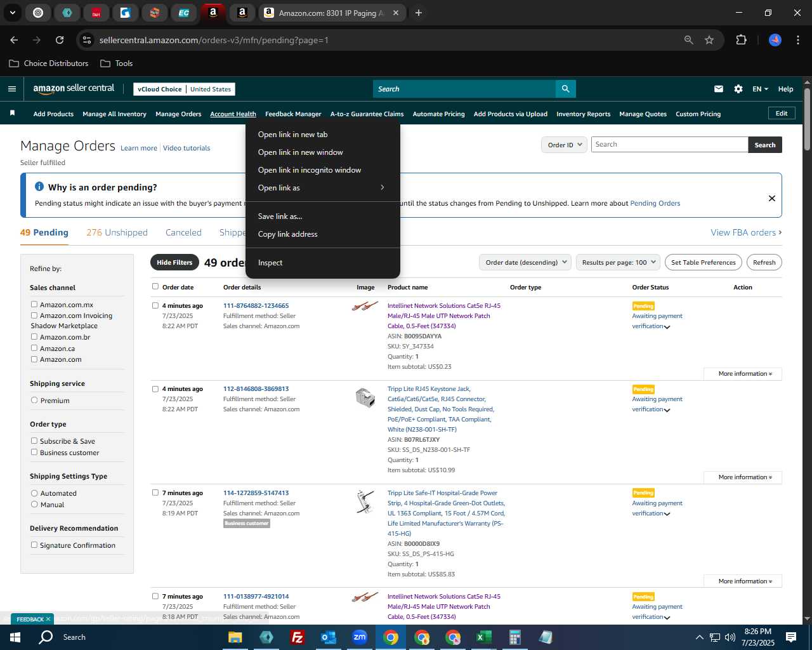Open Calculator from the taskbar
This screenshot has width=812, height=650.
(x=514, y=637)
